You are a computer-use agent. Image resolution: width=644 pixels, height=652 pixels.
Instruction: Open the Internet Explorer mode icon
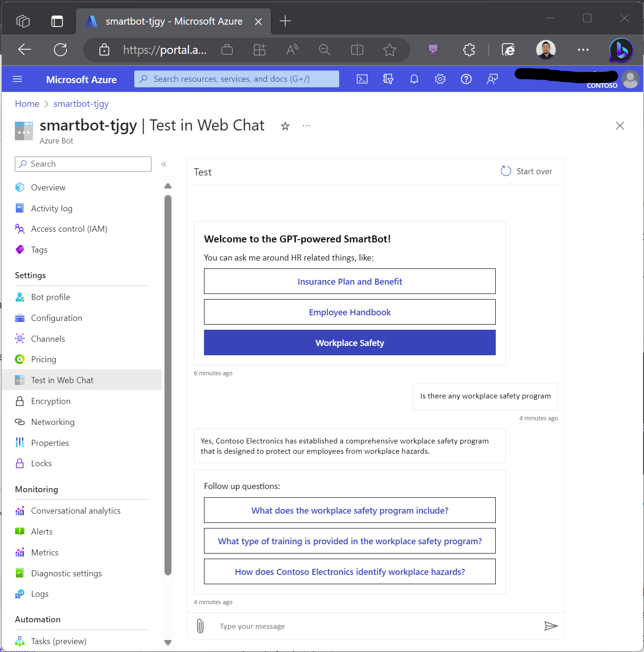click(508, 49)
